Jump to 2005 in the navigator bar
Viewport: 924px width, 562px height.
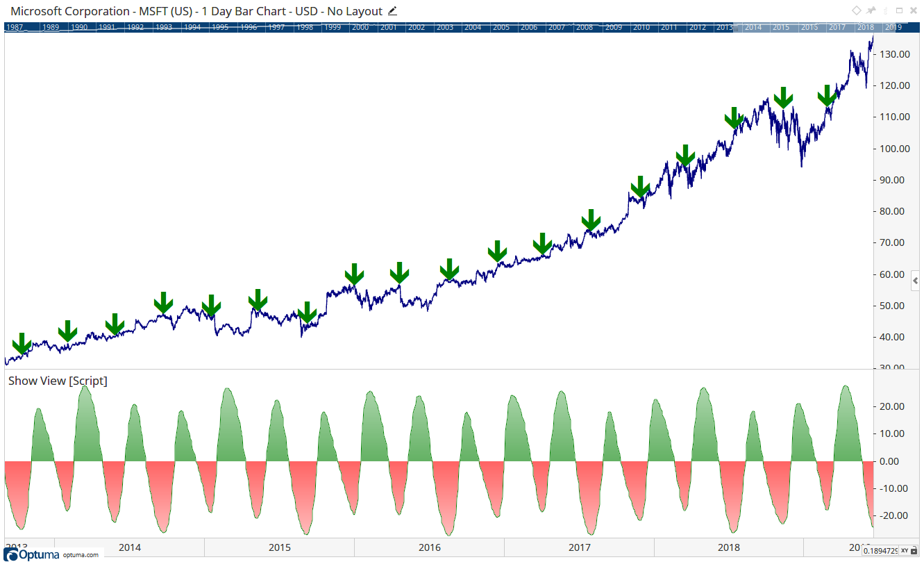[x=501, y=27]
